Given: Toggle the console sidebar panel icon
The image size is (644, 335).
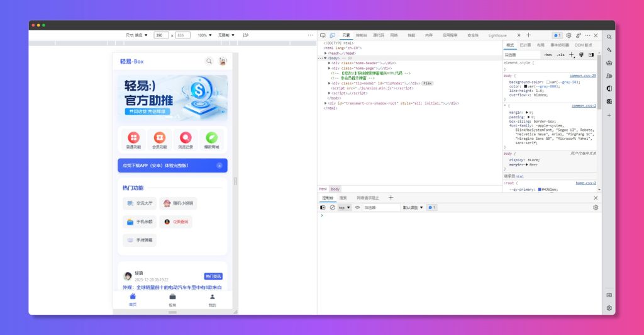Looking at the screenshot, I should click(323, 207).
